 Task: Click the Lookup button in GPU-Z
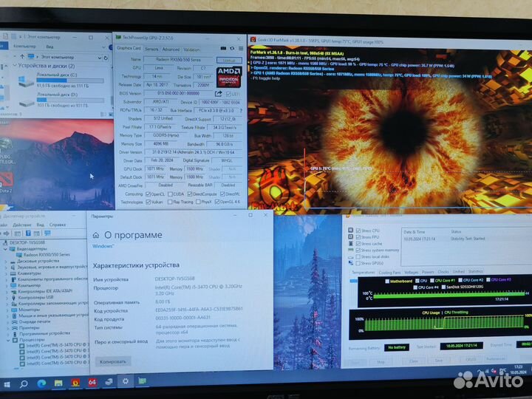229,60
